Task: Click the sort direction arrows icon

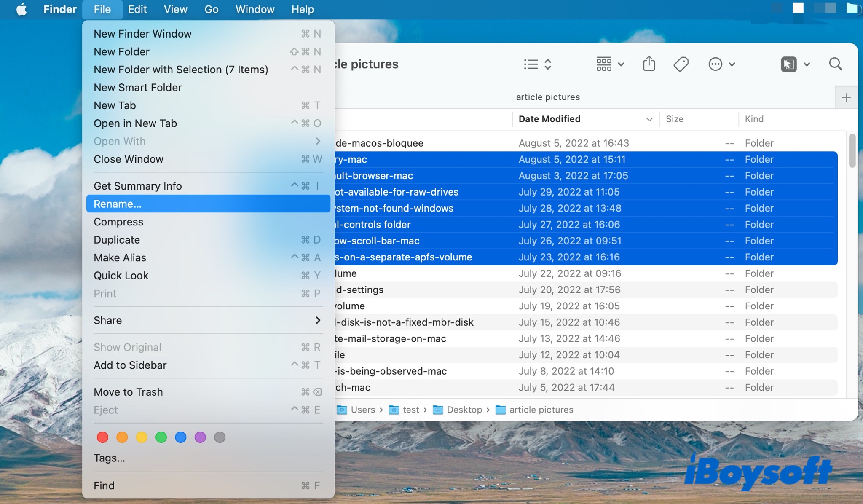Action: 548,64
